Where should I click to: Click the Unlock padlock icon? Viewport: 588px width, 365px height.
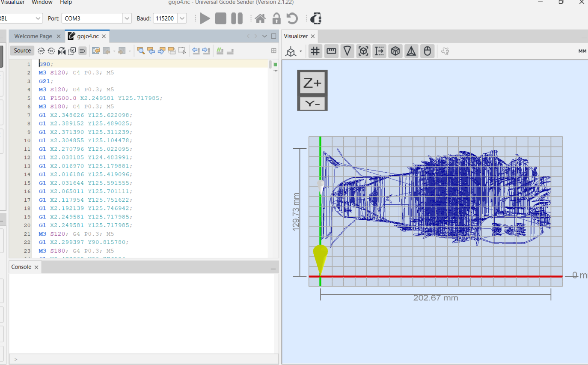(x=276, y=18)
